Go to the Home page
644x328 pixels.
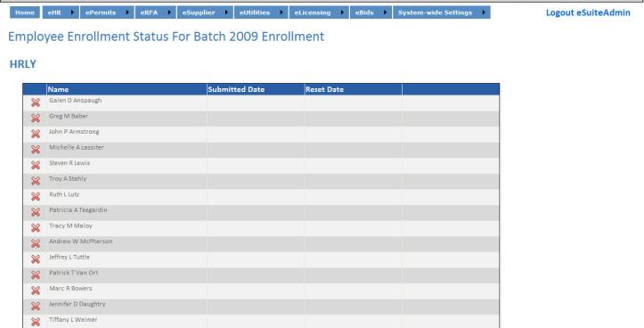[25, 12]
